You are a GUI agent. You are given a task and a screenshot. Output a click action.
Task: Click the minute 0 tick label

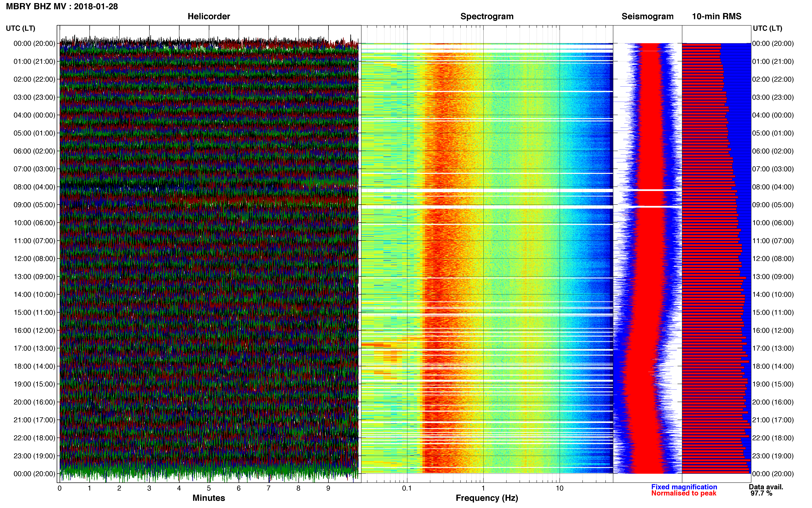[x=60, y=488]
